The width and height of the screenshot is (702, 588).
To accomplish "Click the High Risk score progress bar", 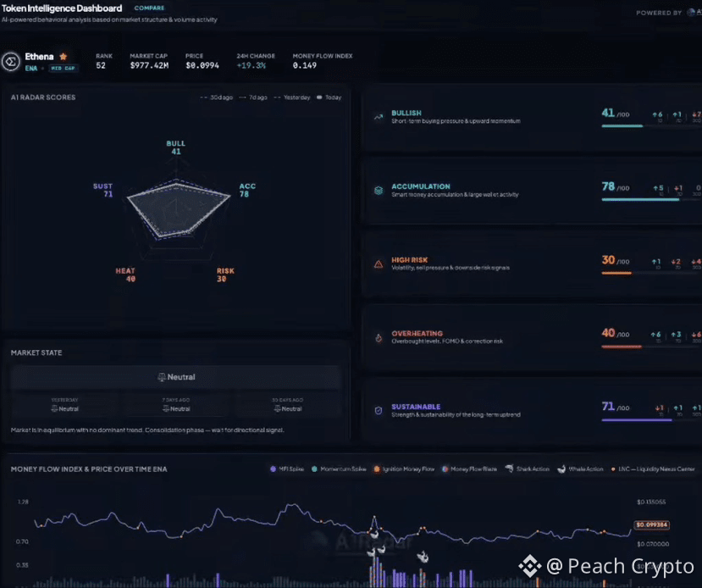I will [651, 273].
